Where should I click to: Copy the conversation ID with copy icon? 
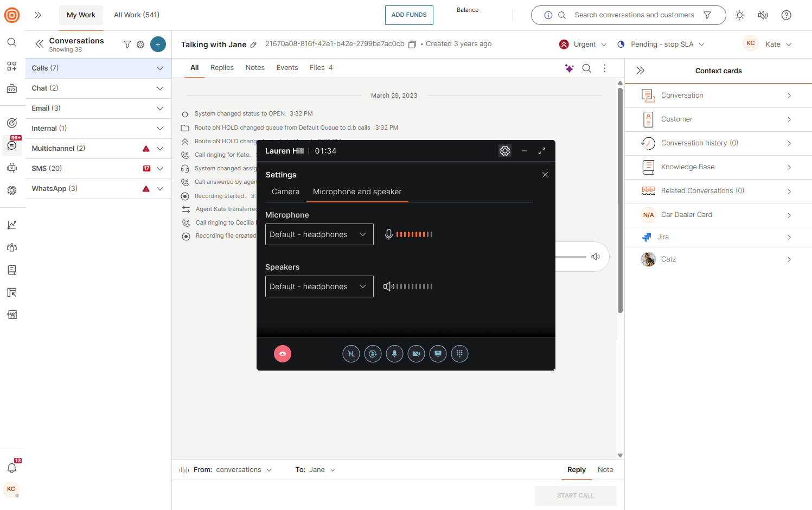412,44
